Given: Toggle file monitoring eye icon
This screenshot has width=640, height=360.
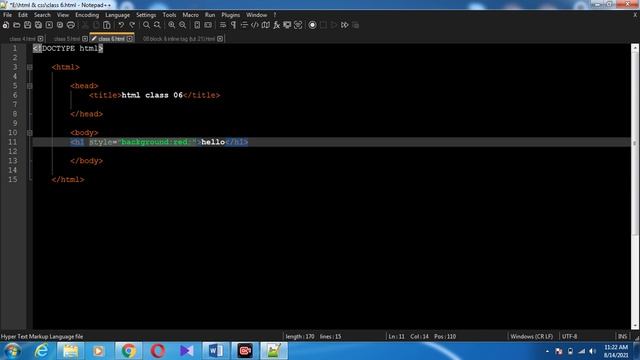Looking at the screenshot, I should pos(298,25).
